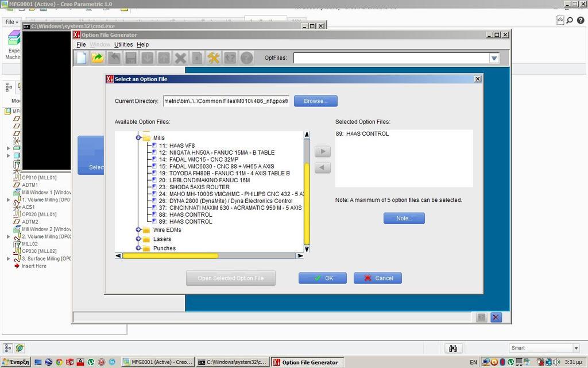Click the Creo ribbon minimize arrow icon
This screenshot has width=588, height=368.
(x=560, y=20)
